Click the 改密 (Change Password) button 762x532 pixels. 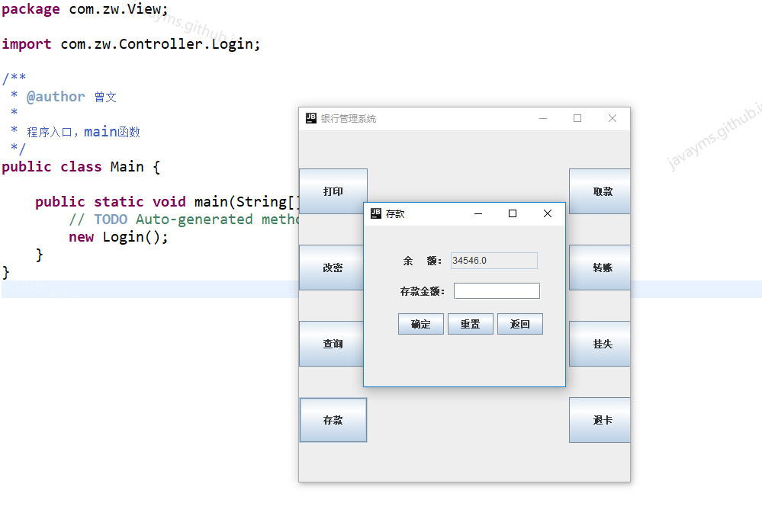click(x=333, y=268)
